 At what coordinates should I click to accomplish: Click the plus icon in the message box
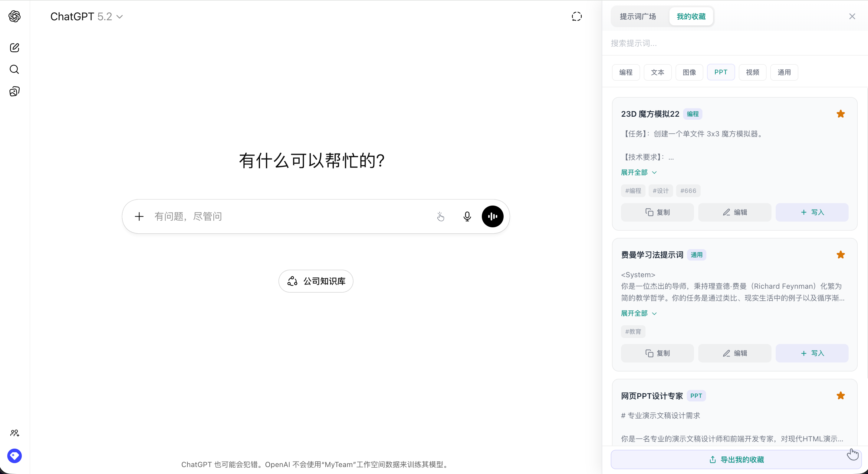(139, 216)
